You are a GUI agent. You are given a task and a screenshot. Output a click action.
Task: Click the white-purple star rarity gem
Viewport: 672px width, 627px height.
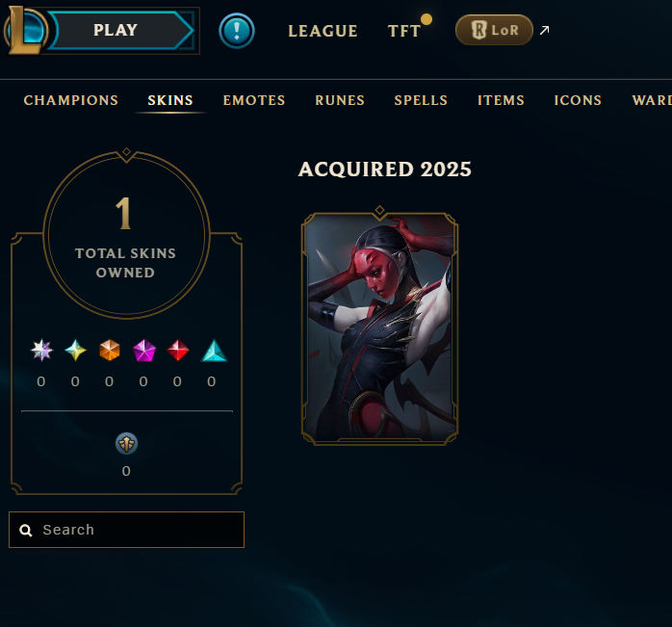click(41, 350)
